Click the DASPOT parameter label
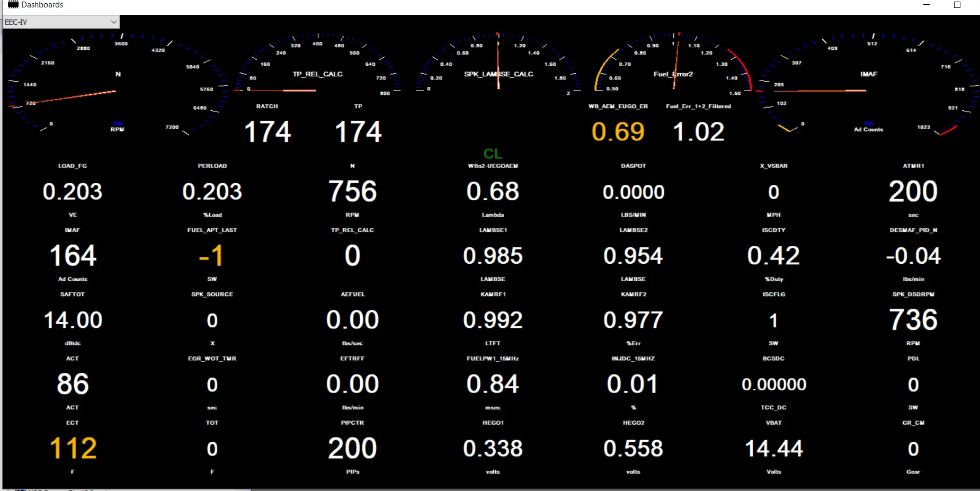The height and width of the screenshot is (491, 980). [x=634, y=166]
